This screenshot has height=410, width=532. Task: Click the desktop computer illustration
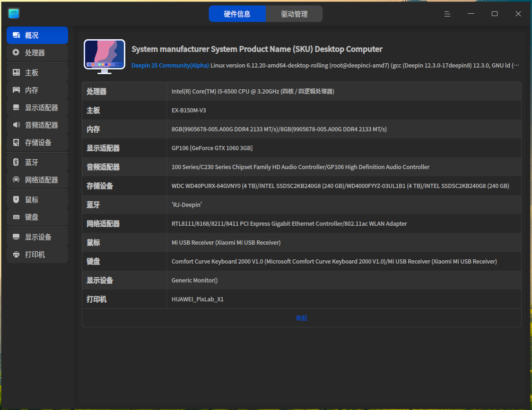tap(105, 57)
